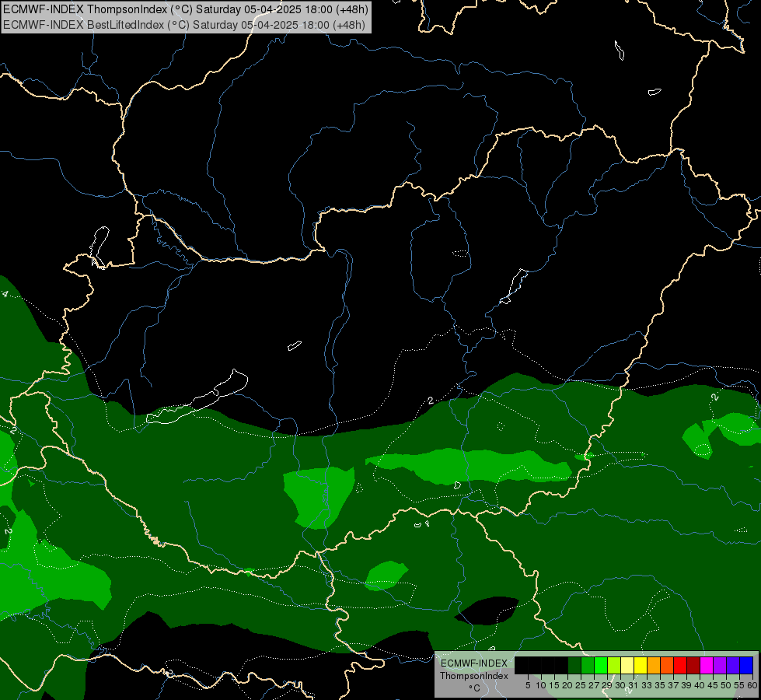Click the legend tick value 5
Viewport: 761px width, 700px height.
point(528,685)
